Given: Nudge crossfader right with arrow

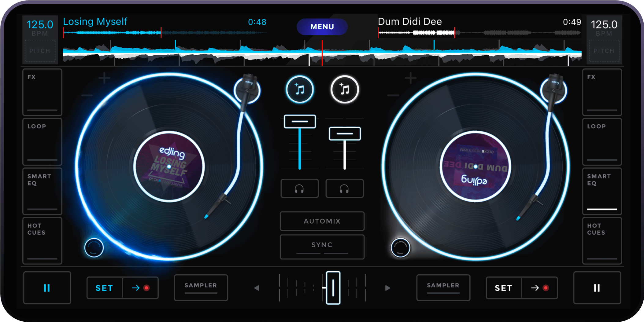Looking at the screenshot, I should [x=387, y=288].
